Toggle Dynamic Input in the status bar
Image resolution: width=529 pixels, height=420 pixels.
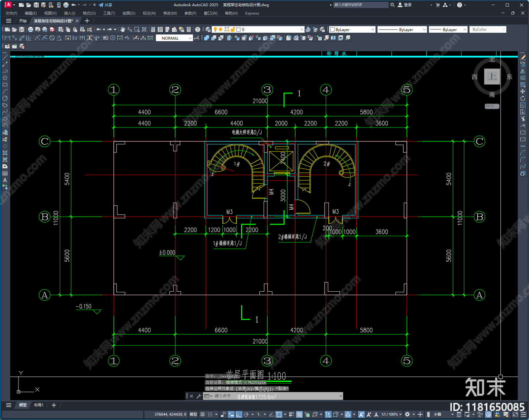(231, 414)
